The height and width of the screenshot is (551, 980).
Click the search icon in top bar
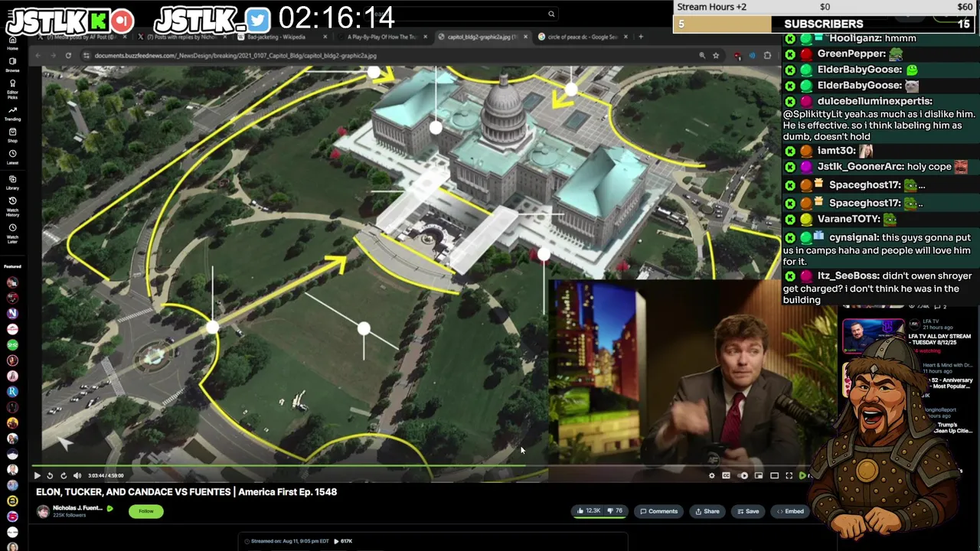pyautogui.click(x=551, y=14)
